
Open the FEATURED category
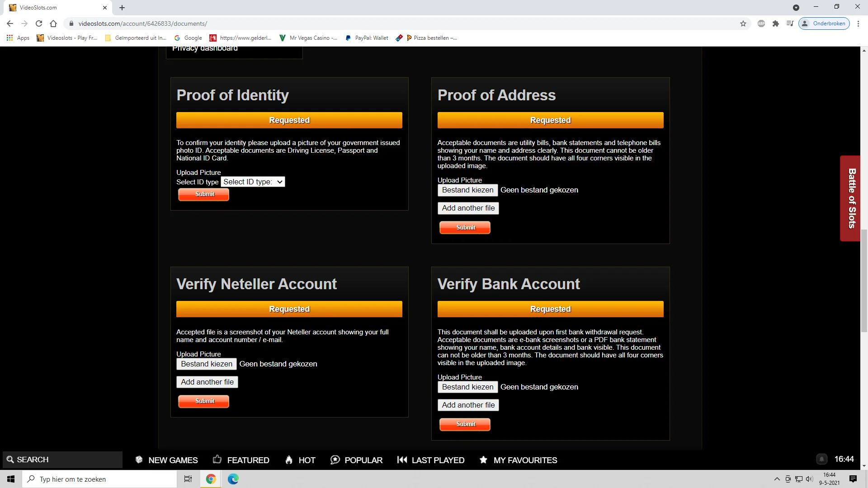241,460
